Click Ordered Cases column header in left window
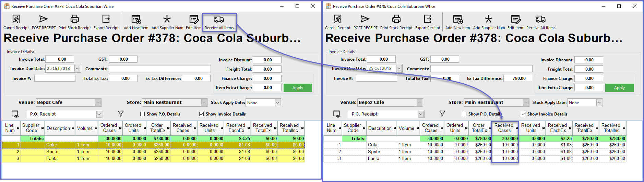 click(x=110, y=128)
